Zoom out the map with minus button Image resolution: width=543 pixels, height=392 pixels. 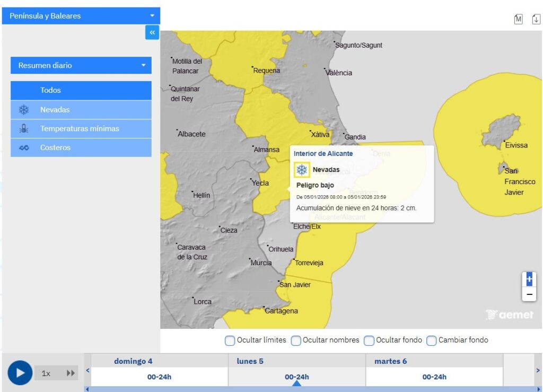529,294
